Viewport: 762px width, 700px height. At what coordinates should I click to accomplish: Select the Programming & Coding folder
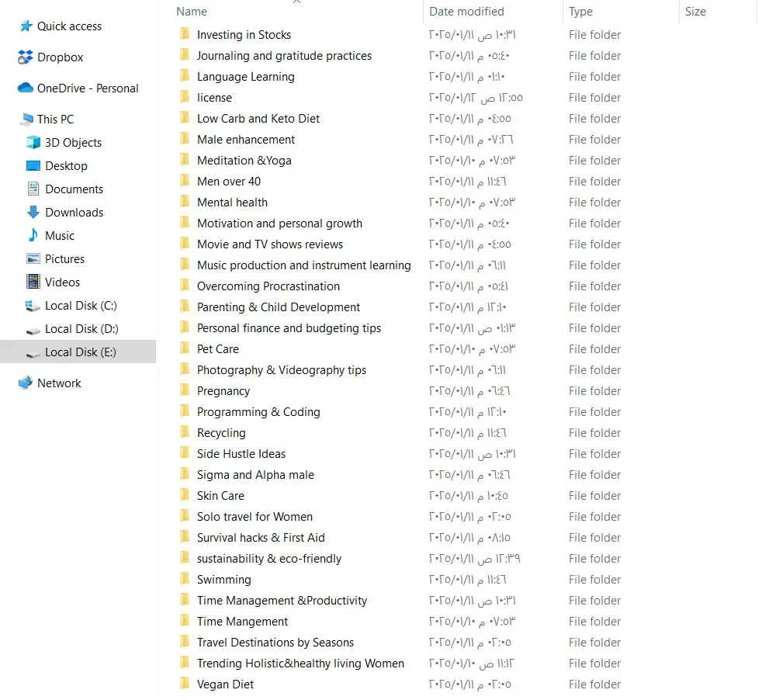pyautogui.click(x=258, y=412)
